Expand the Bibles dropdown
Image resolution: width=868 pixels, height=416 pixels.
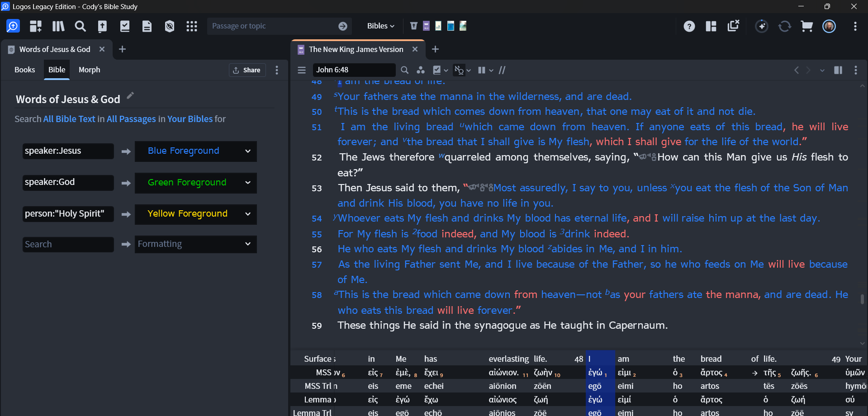tap(381, 26)
